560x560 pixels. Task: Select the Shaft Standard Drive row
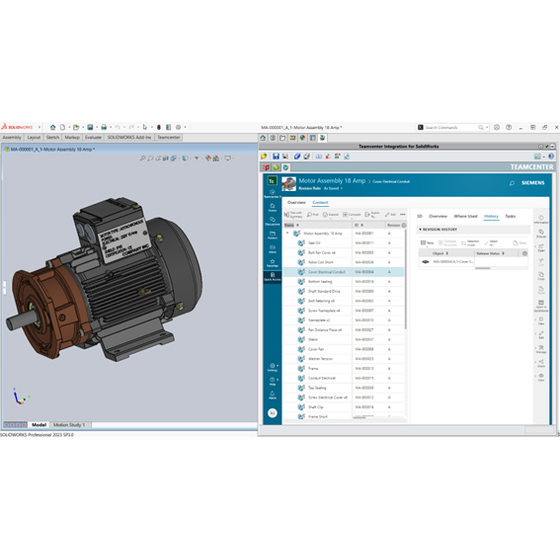[x=344, y=291]
